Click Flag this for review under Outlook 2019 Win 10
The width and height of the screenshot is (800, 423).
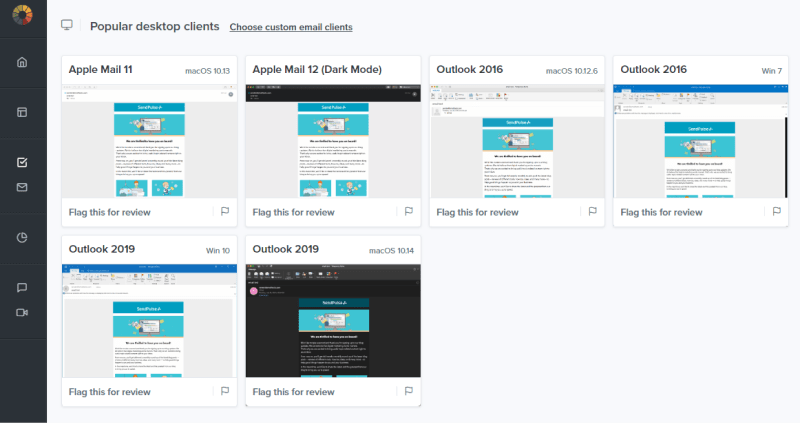pyautogui.click(x=110, y=392)
